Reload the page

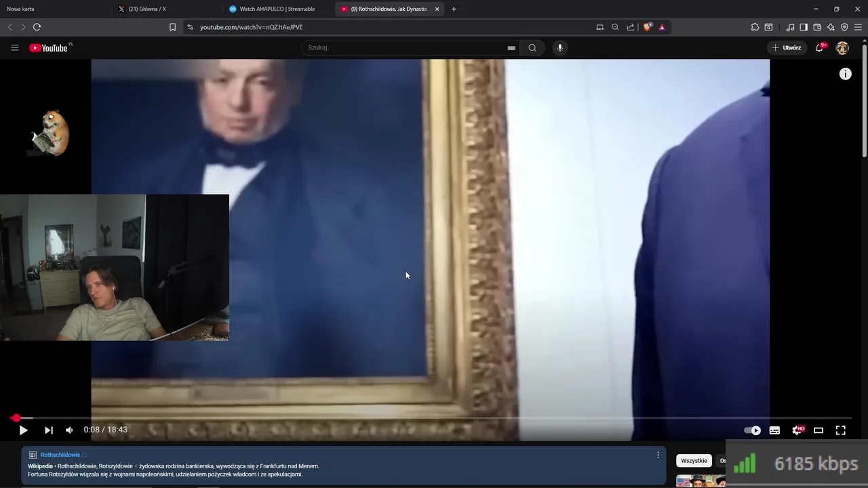[x=37, y=27]
